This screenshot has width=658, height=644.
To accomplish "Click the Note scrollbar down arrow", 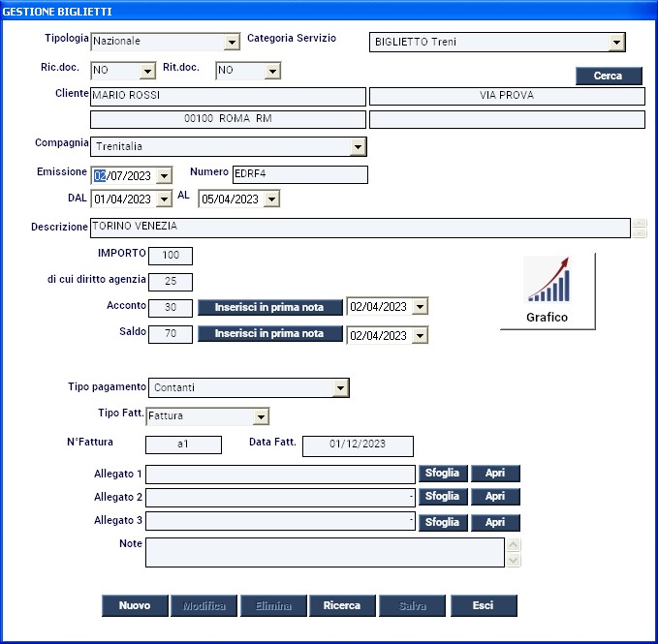I will pos(514,560).
